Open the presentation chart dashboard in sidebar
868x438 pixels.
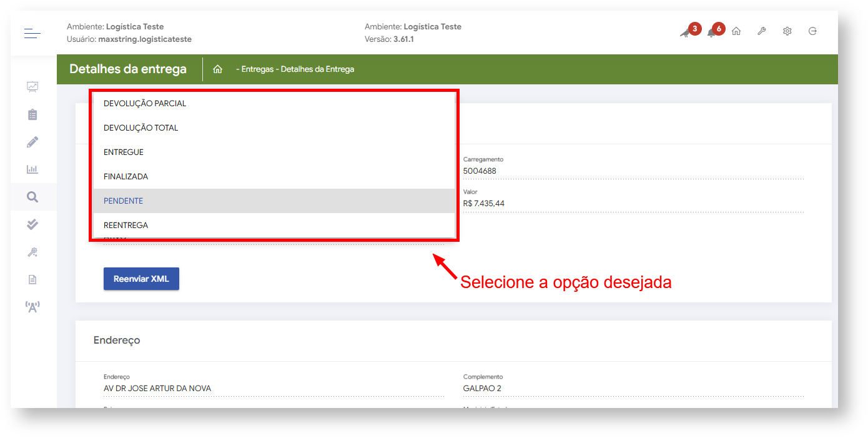pos(32,87)
